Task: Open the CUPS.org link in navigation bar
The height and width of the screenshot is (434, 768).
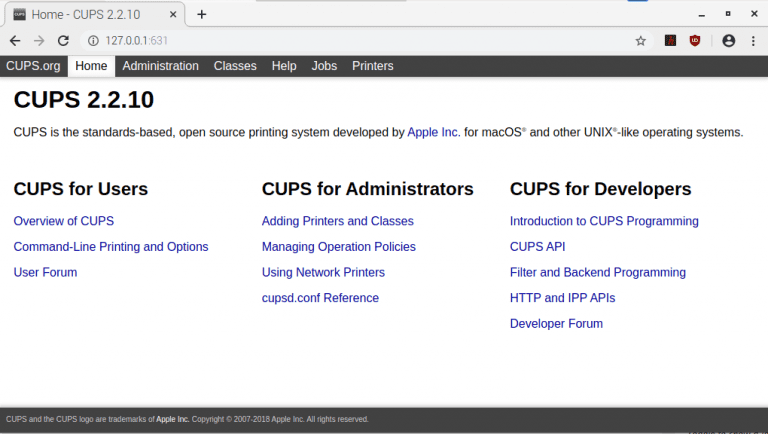Action: [x=33, y=66]
